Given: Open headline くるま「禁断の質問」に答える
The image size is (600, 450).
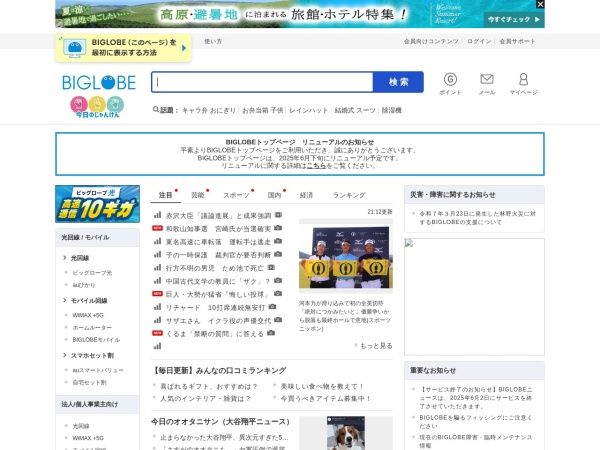Looking at the screenshot, I should point(215,334).
